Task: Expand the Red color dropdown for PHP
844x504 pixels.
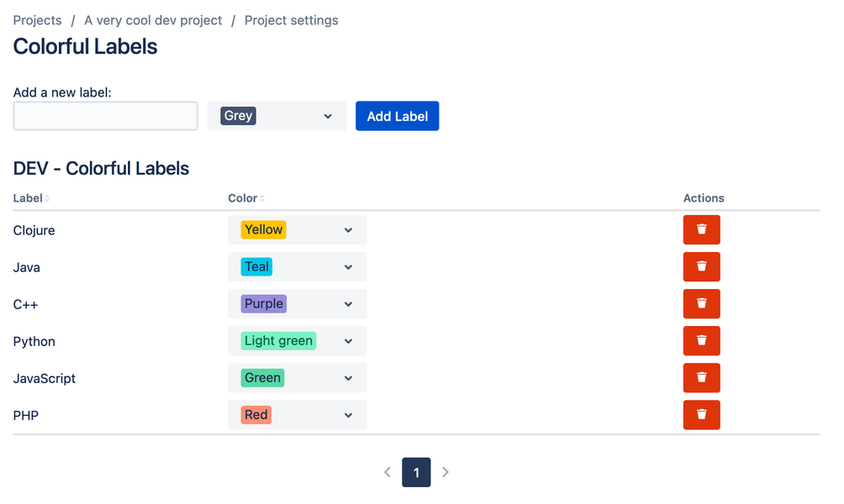Action: coord(297,415)
